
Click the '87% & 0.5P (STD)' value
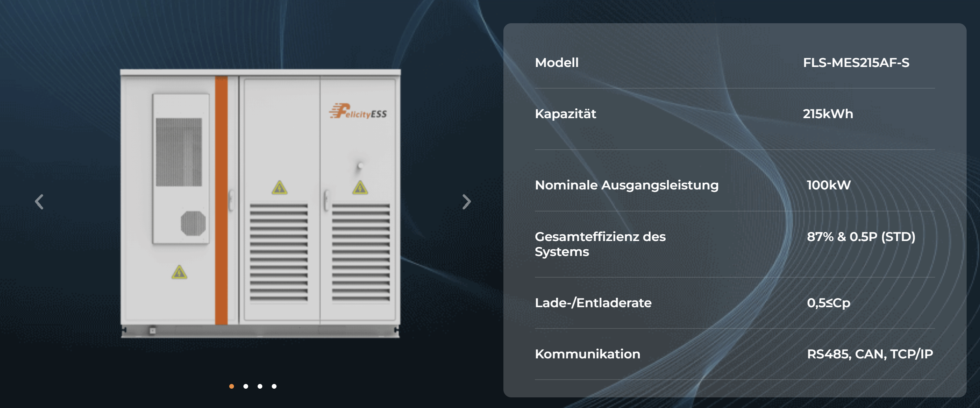(x=861, y=237)
